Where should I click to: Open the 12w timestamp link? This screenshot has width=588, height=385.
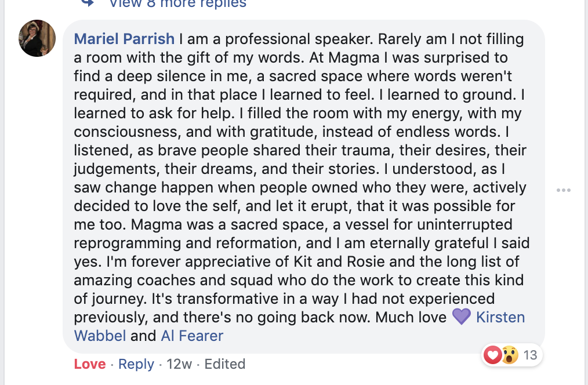pos(179,364)
